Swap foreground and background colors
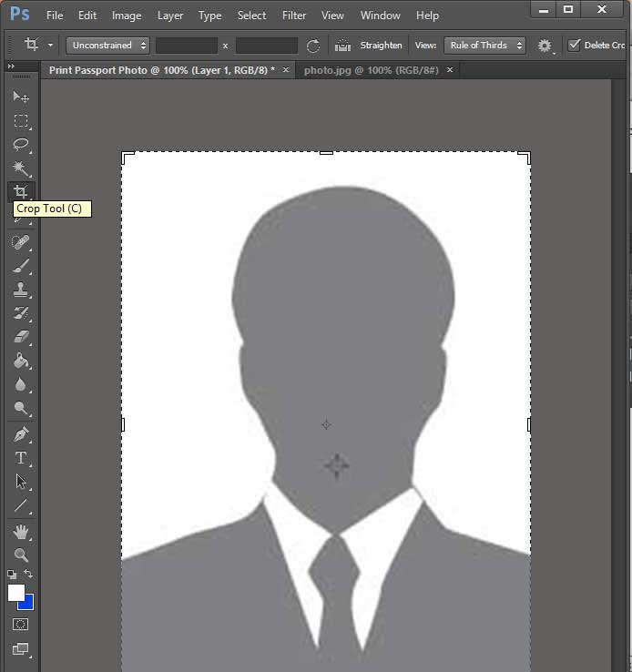The width and height of the screenshot is (632, 672). pos(28,574)
